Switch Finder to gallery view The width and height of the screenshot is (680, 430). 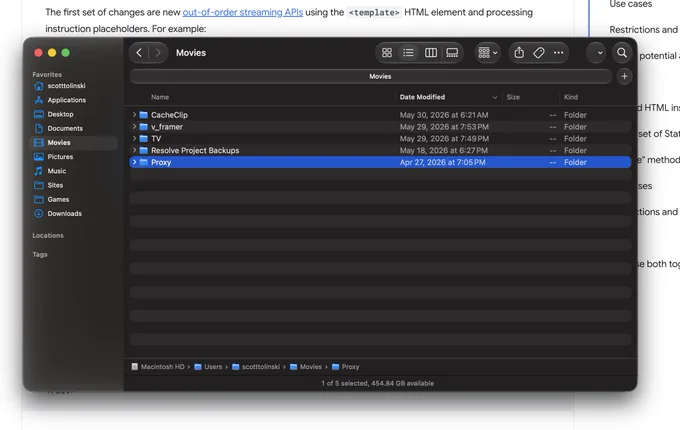coord(452,53)
